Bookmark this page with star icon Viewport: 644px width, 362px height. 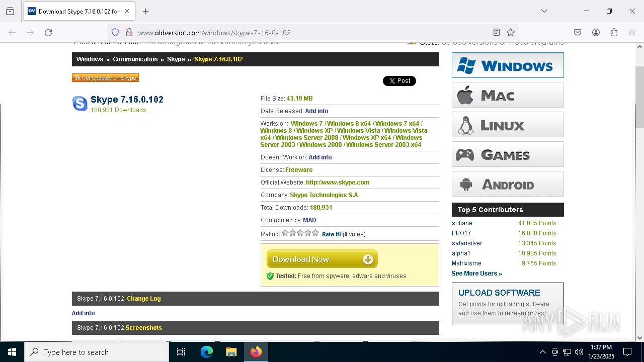click(x=511, y=33)
